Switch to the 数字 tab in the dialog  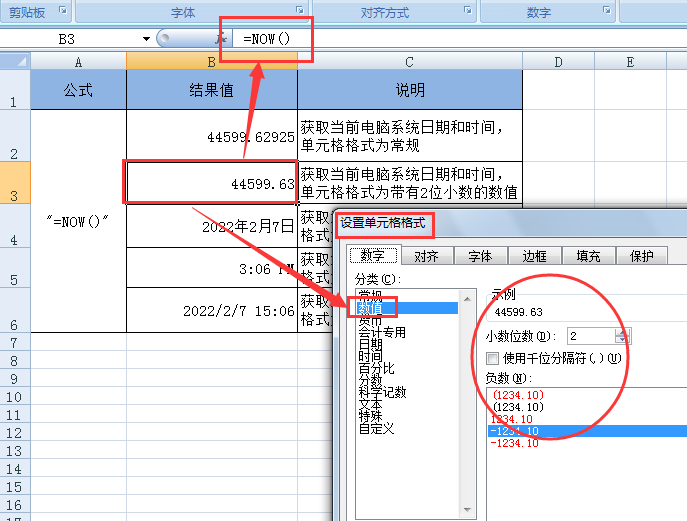pos(373,255)
